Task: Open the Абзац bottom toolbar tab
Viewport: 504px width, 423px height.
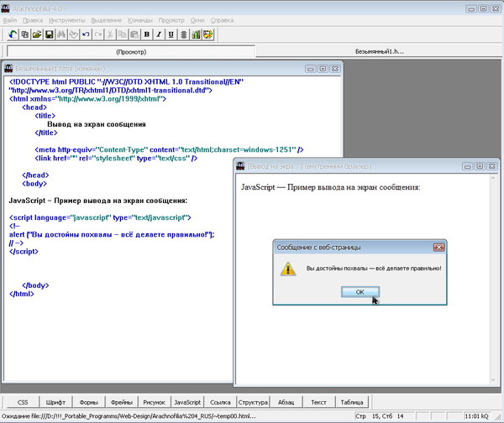Action: tap(286, 402)
